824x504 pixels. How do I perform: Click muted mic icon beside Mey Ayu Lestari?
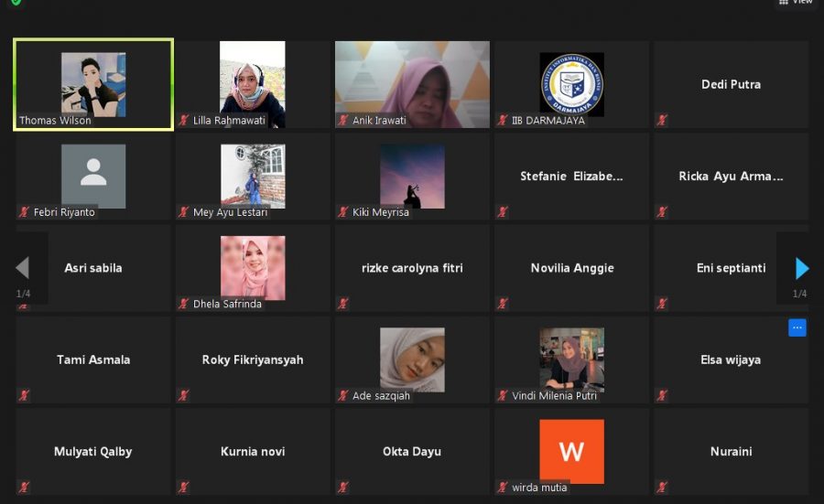(x=183, y=212)
